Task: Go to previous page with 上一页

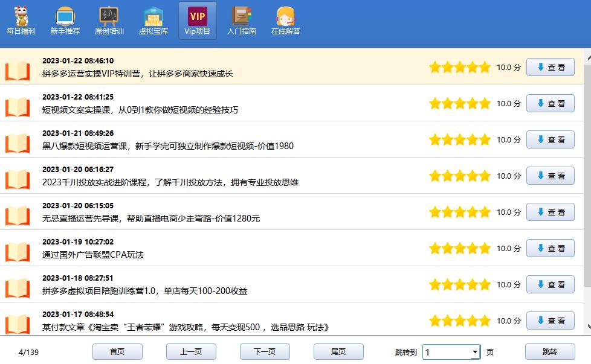Action: 191,351
